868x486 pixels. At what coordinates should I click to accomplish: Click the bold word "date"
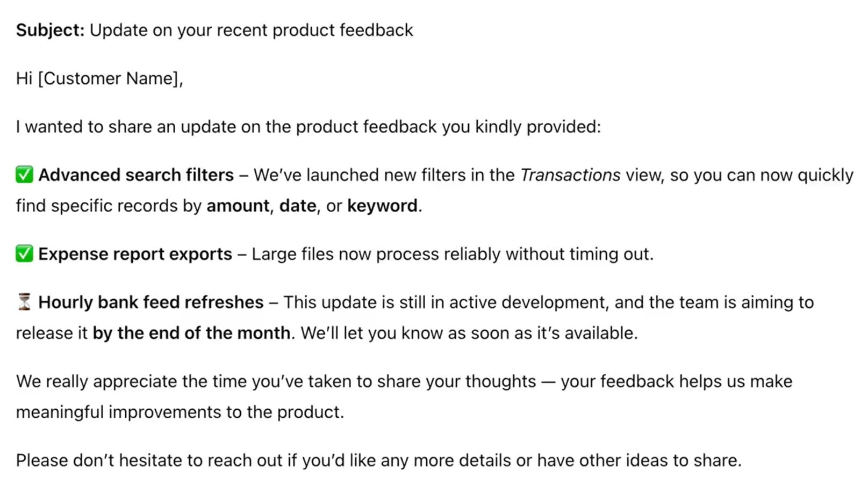(297, 206)
